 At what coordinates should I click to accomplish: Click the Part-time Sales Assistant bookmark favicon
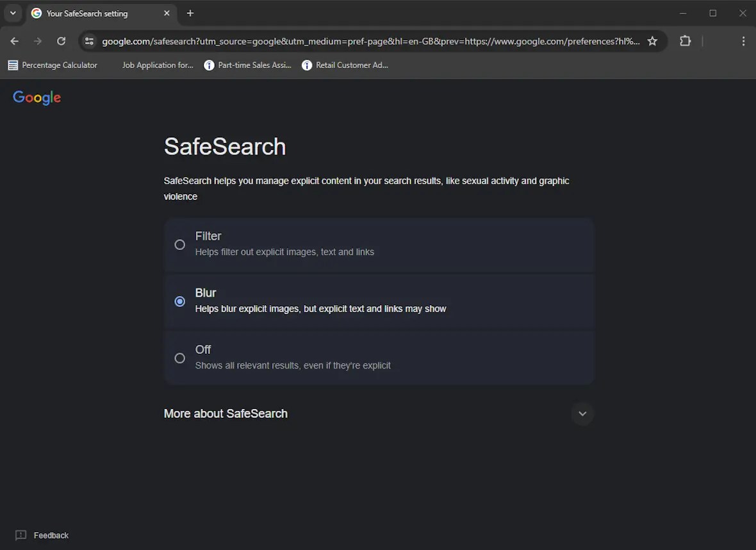point(208,65)
